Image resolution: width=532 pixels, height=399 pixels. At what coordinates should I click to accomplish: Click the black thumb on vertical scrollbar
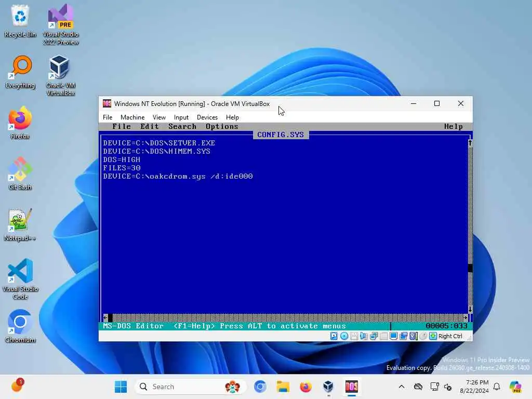click(470, 268)
